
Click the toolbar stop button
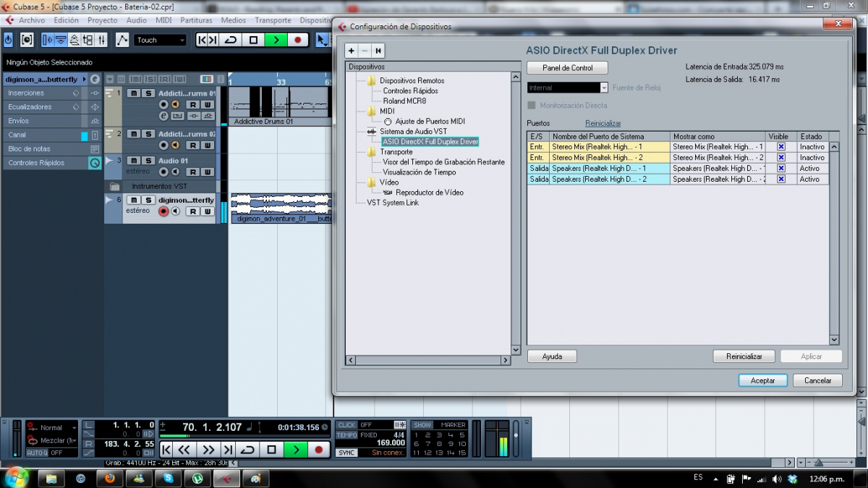253,40
